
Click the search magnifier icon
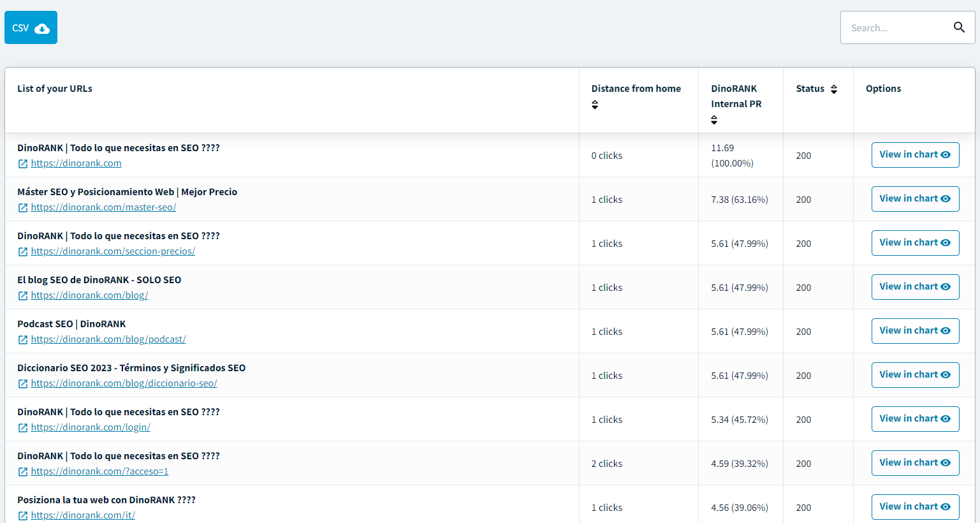pos(959,27)
